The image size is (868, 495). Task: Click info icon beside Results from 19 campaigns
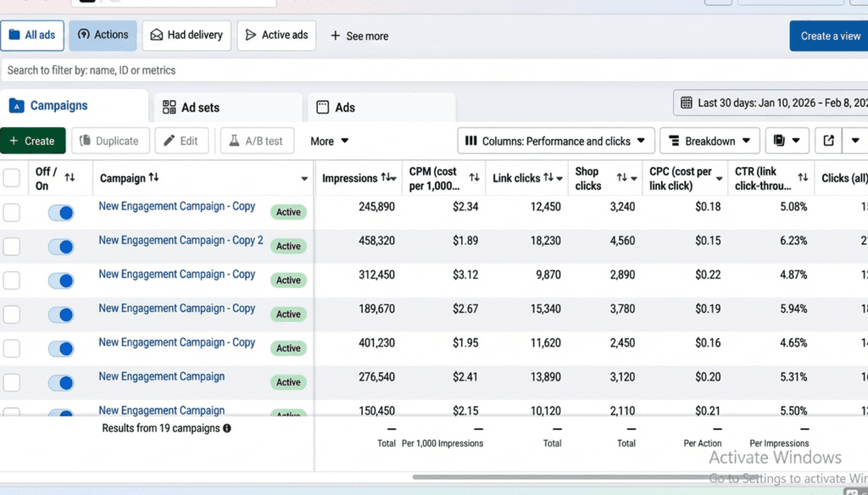tap(227, 429)
